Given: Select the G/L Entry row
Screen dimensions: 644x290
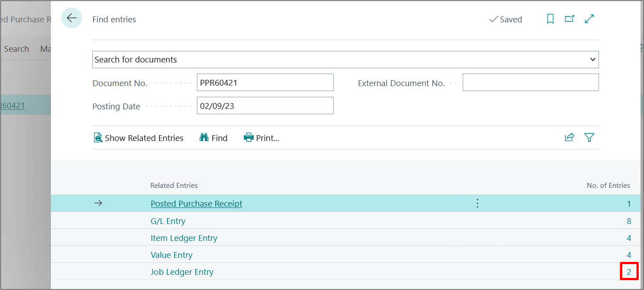Looking at the screenshot, I should click(x=168, y=221).
